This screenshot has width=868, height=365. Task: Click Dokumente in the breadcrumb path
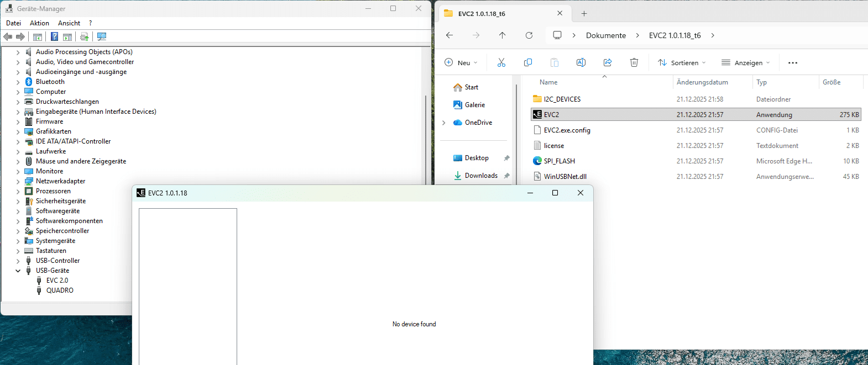click(x=606, y=35)
